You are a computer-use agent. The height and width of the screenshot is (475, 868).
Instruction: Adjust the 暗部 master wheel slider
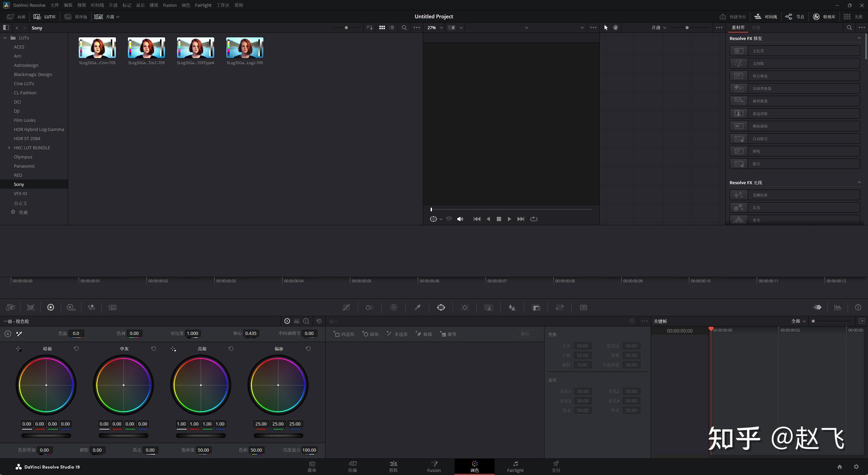46,436
